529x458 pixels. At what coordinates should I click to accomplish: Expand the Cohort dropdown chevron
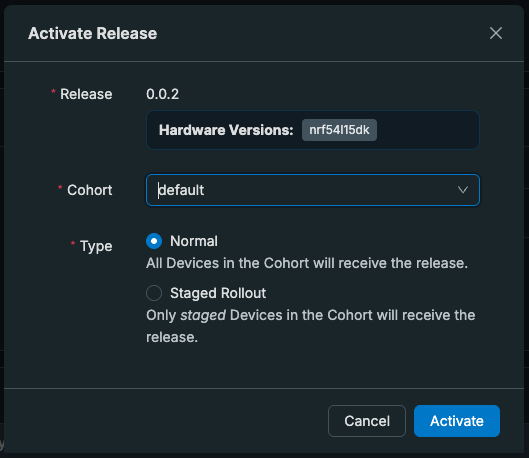(x=463, y=190)
